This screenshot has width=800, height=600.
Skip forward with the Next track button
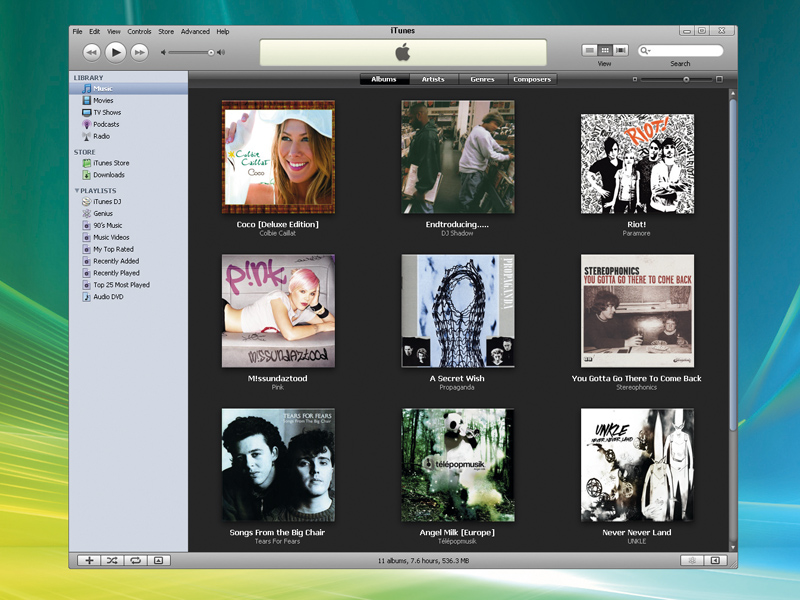coord(139,52)
